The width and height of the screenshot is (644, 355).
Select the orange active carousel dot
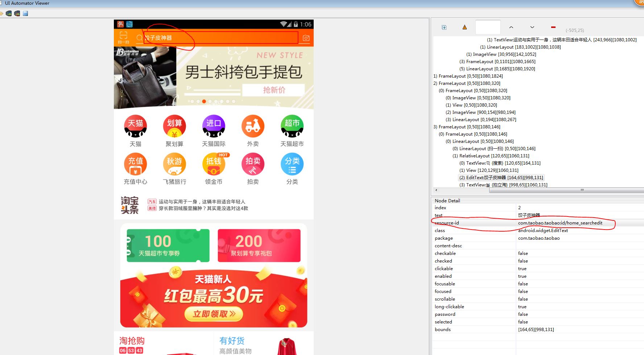coord(204,102)
